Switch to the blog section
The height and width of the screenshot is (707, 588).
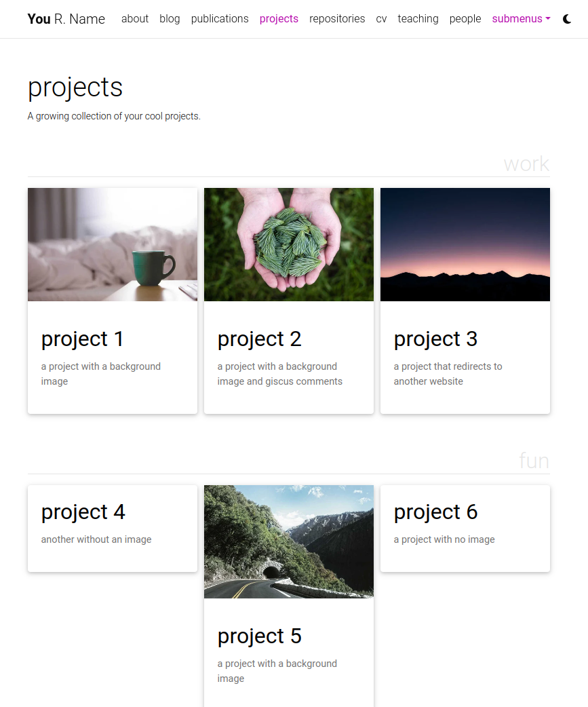pyautogui.click(x=170, y=19)
